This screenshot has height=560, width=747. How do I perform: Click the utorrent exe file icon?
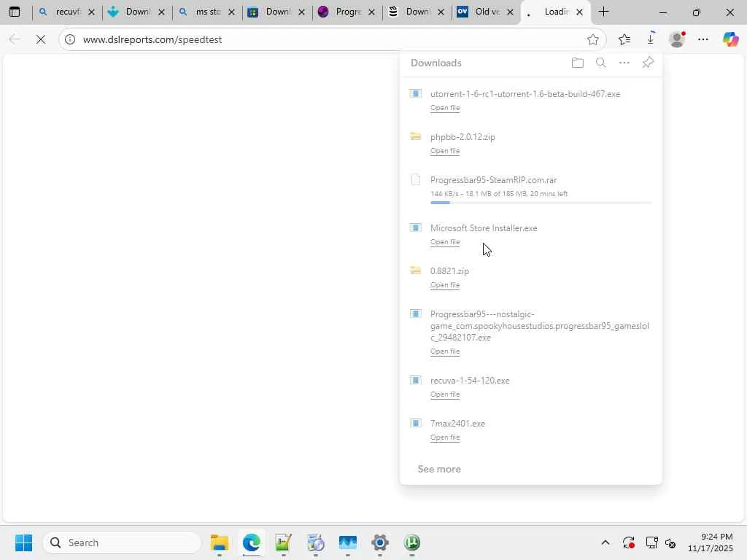tap(415, 94)
